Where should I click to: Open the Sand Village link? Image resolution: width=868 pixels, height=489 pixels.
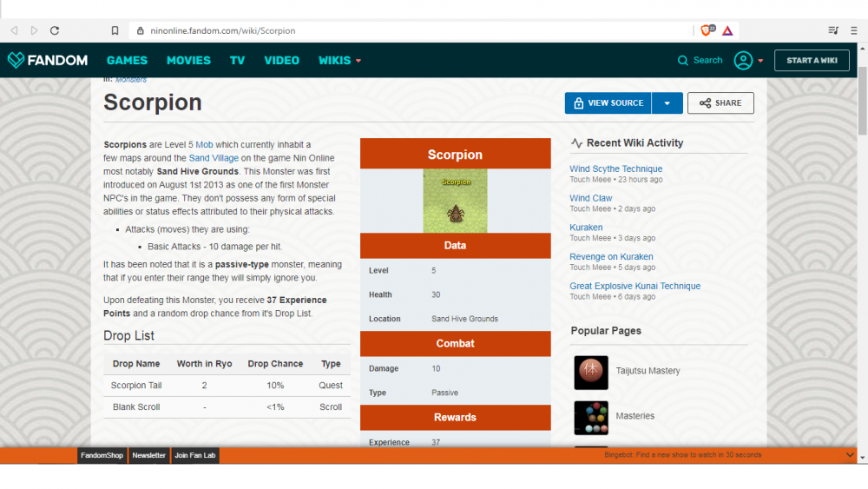pos(213,158)
